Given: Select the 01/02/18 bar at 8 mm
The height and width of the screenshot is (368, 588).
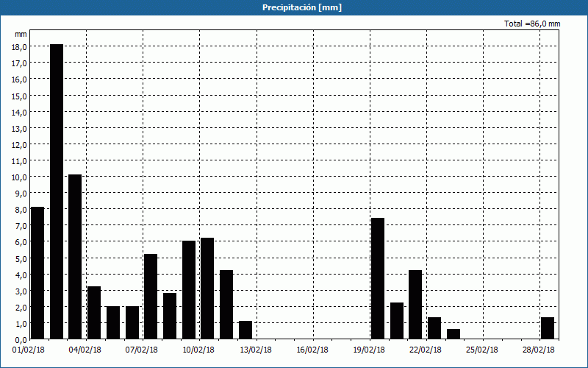Looking at the screenshot, I should click(37, 273).
